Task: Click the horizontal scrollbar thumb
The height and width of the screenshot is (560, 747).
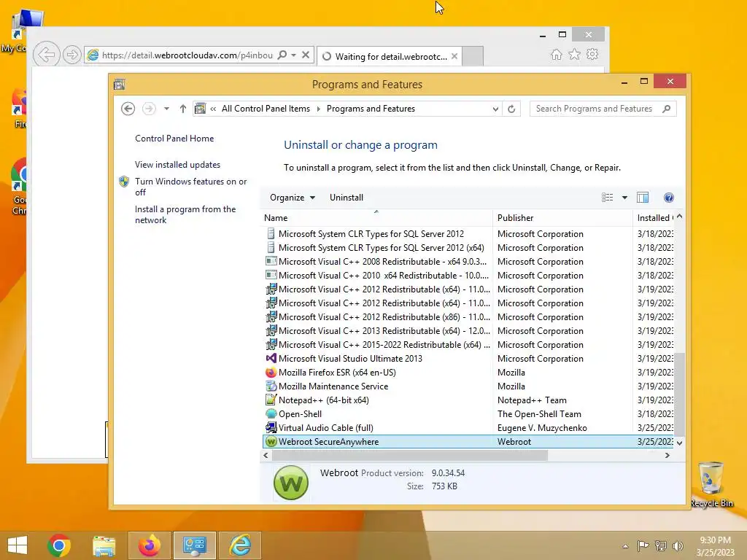Action: tap(410, 456)
